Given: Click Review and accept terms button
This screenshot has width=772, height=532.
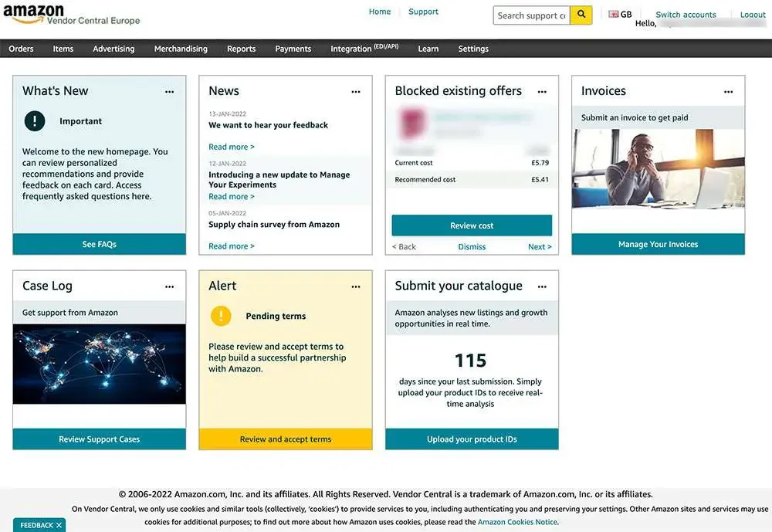Looking at the screenshot, I should pyautogui.click(x=286, y=439).
